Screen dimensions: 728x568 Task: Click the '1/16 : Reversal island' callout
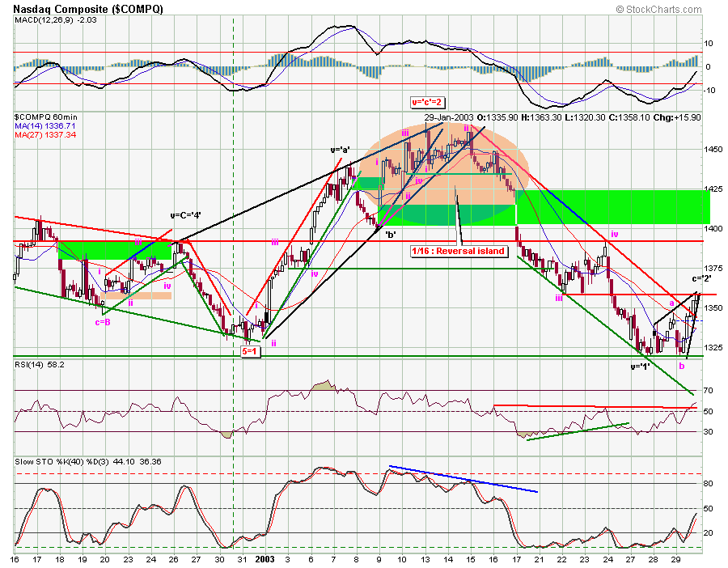(x=459, y=252)
